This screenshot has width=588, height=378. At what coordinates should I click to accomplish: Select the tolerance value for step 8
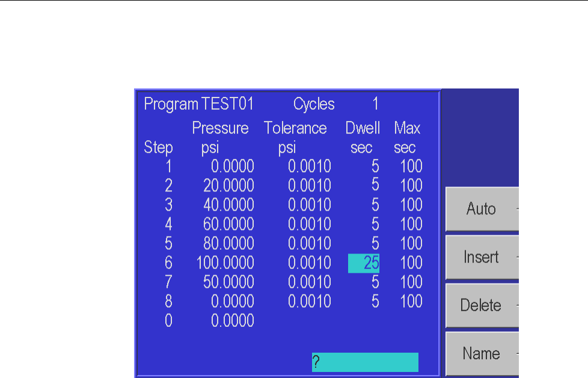coord(310,302)
